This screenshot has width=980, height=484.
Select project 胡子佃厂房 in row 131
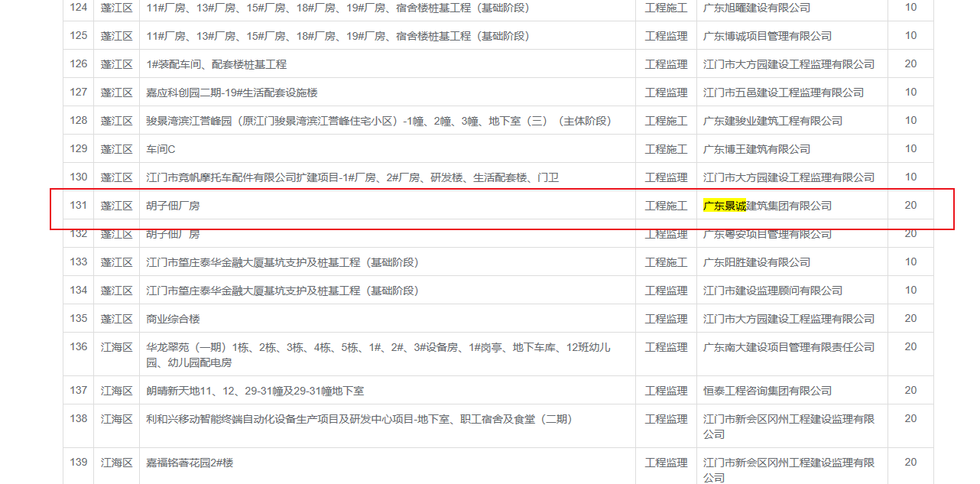coord(173,206)
